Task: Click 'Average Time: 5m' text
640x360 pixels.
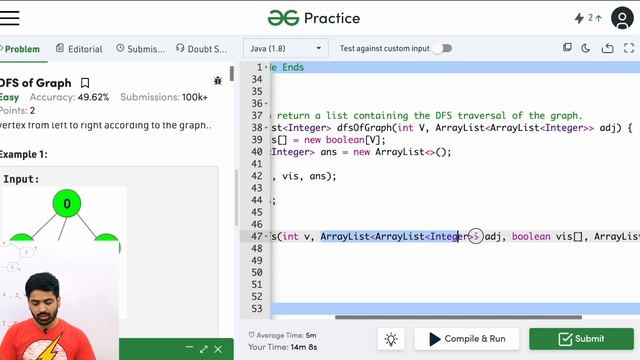Action: [x=282, y=335]
